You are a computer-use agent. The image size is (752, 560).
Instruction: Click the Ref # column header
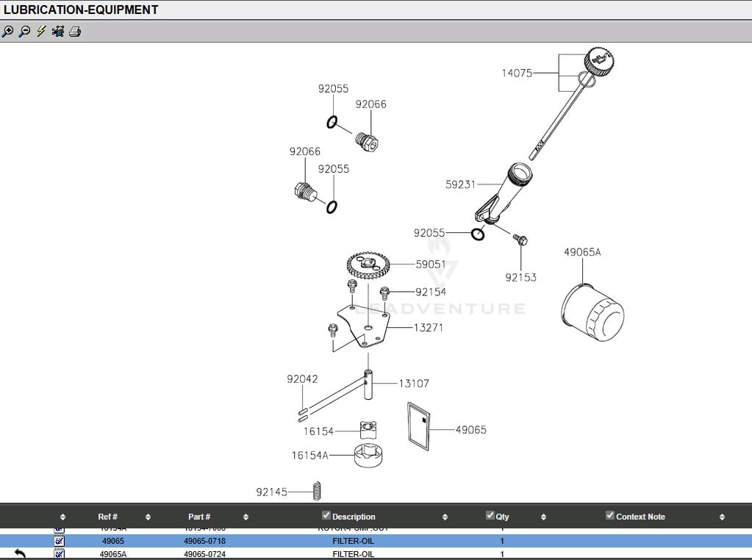coord(107,517)
